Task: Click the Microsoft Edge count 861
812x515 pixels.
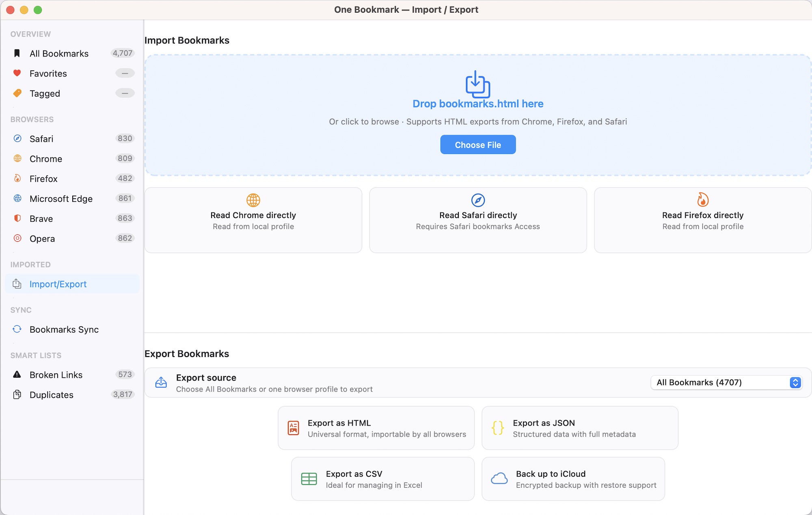Action: pyautogui.click(x=125, y=198)
